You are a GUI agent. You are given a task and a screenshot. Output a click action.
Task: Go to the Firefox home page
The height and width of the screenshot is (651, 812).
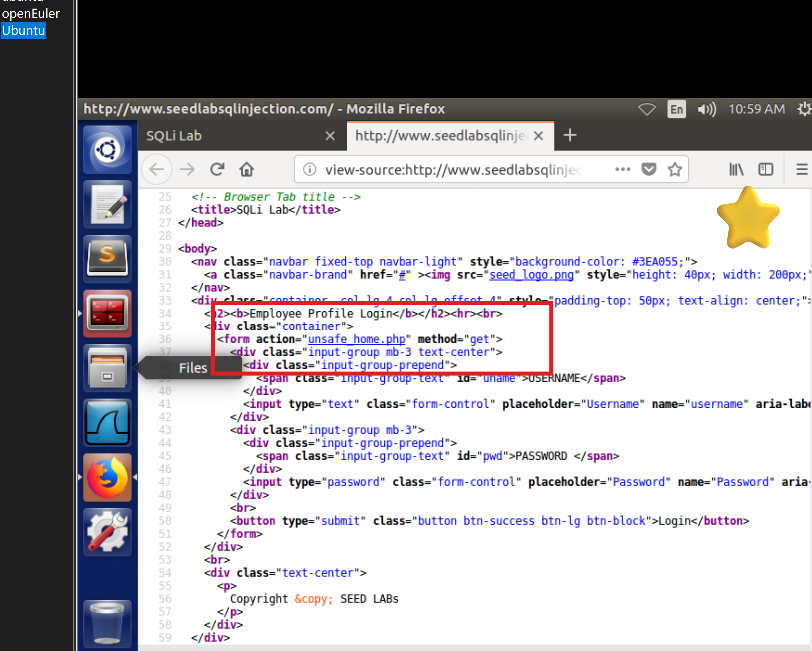click(x=247, y=170)
